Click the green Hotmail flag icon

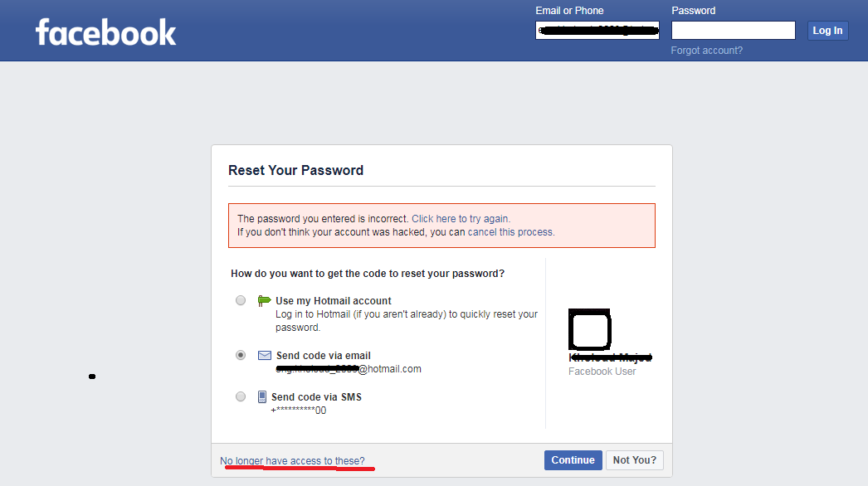[264, 300]
